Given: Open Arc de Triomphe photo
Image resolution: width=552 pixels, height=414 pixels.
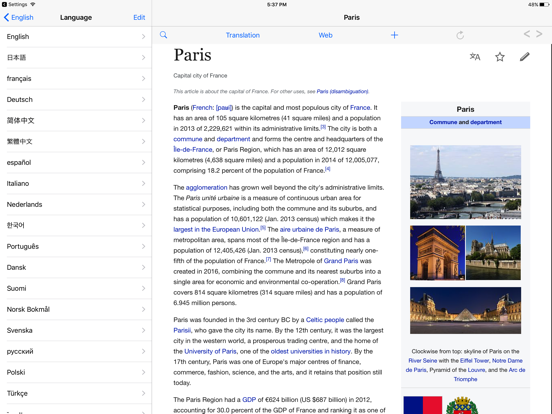Looking at the screenshot, I should (438, 253).
